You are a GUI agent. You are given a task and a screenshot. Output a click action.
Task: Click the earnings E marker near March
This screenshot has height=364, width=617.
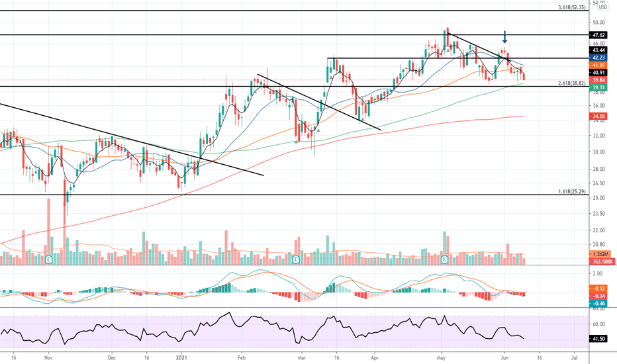pos(296,259)
